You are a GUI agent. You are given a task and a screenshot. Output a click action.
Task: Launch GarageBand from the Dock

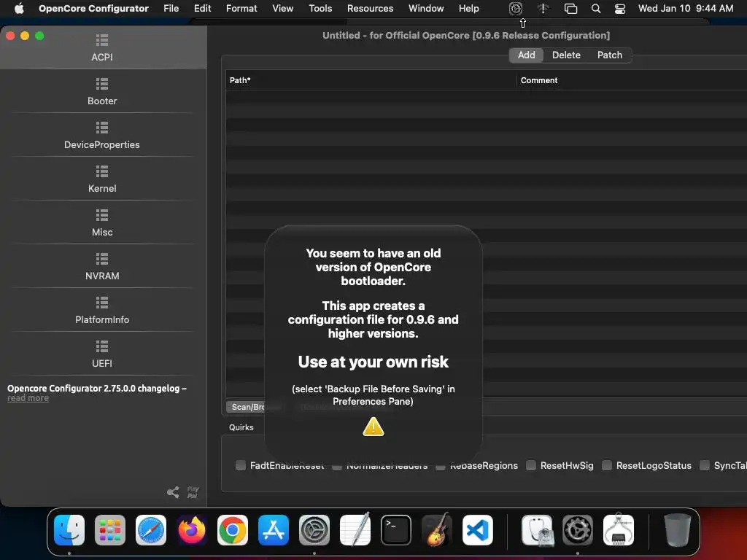click(437, 529)
